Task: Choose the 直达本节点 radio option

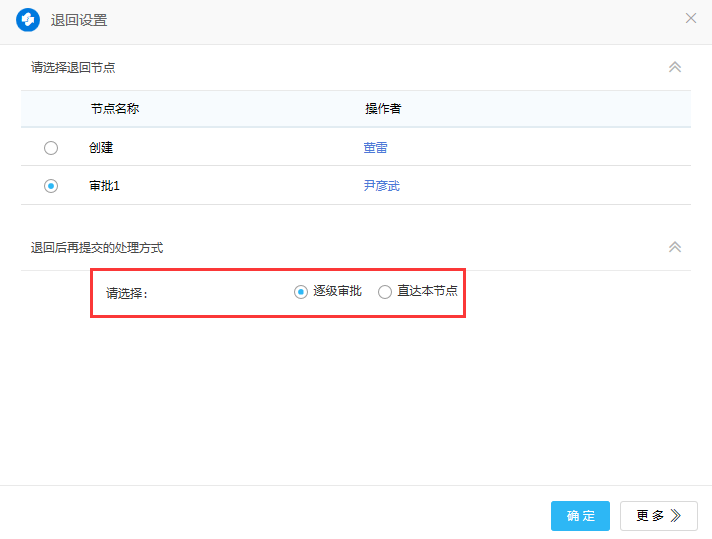Action: [385, 292]
